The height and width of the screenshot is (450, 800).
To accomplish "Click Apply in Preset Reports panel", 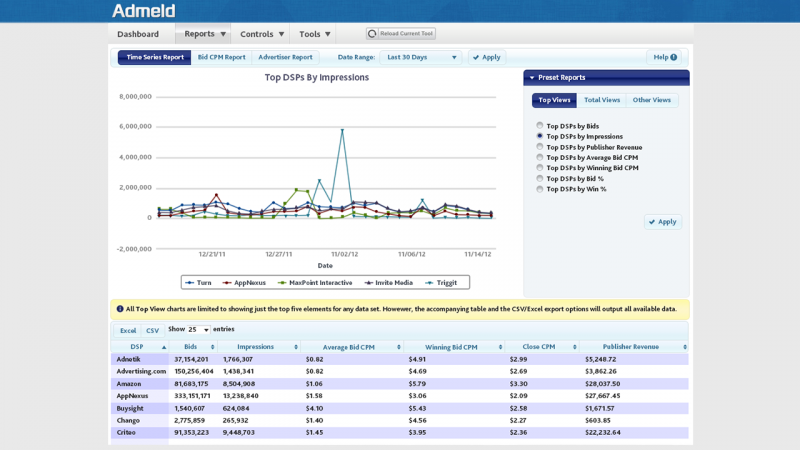I will [663, 222].
